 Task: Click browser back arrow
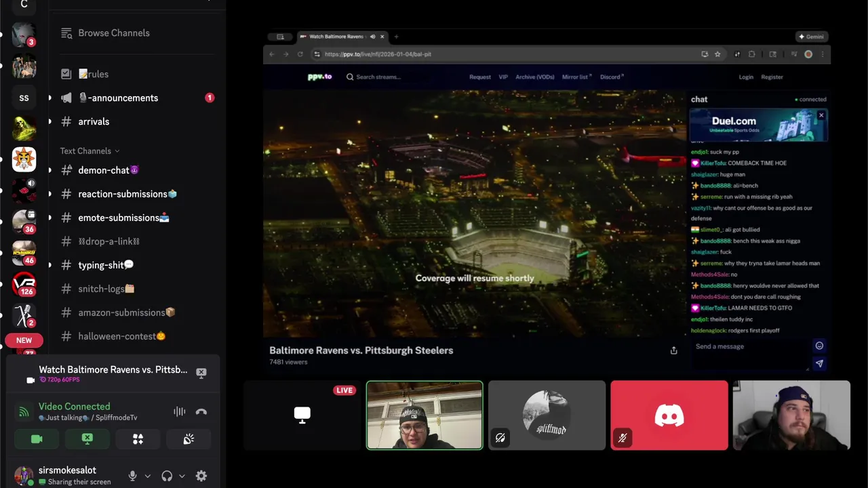point(272,54)
